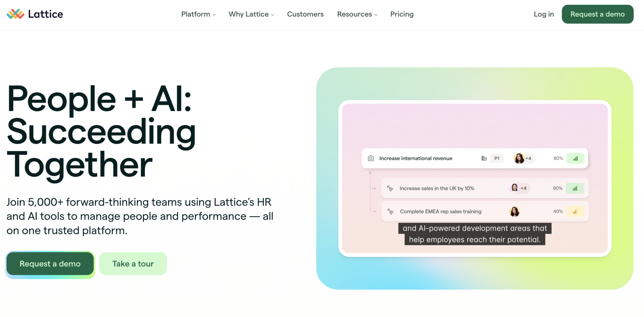Screen dimensions: 644x317
Task: Click the yellow chart icon at 40%
Action: pos(575,212)
